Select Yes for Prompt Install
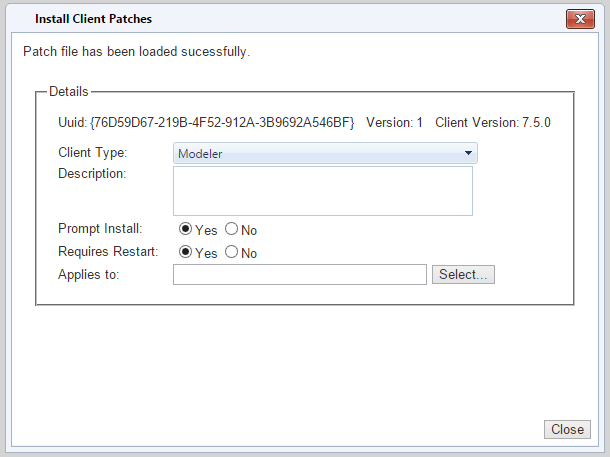This screenshot has height=457, width=610. pyautogui.click(x=185, y=229)
